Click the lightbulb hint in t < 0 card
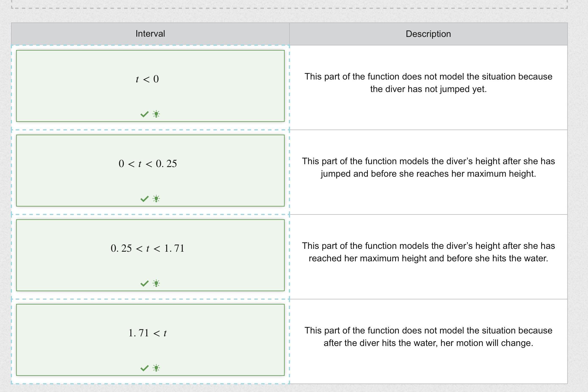Image resolution: width=588 pixels, height=392 pixels. (156, 114)
